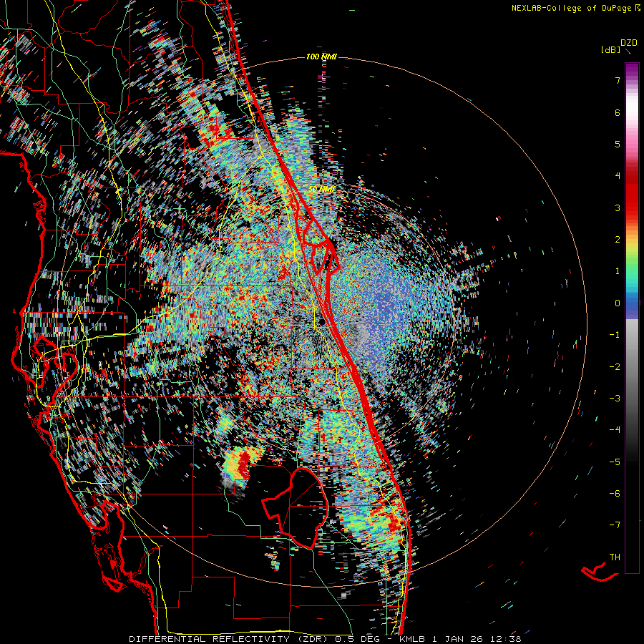Pick the "-2" tick label on scale
Screen dimensions: 644x644
(615, 367)
